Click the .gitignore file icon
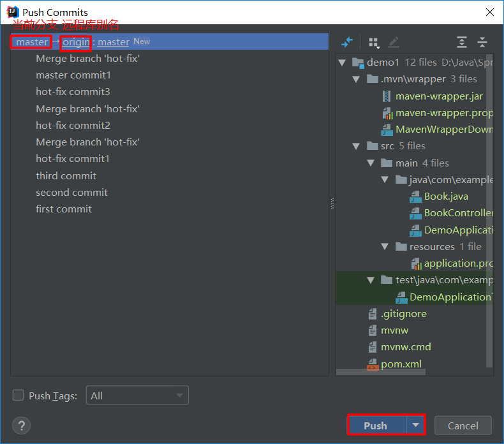 pos(373,314)
